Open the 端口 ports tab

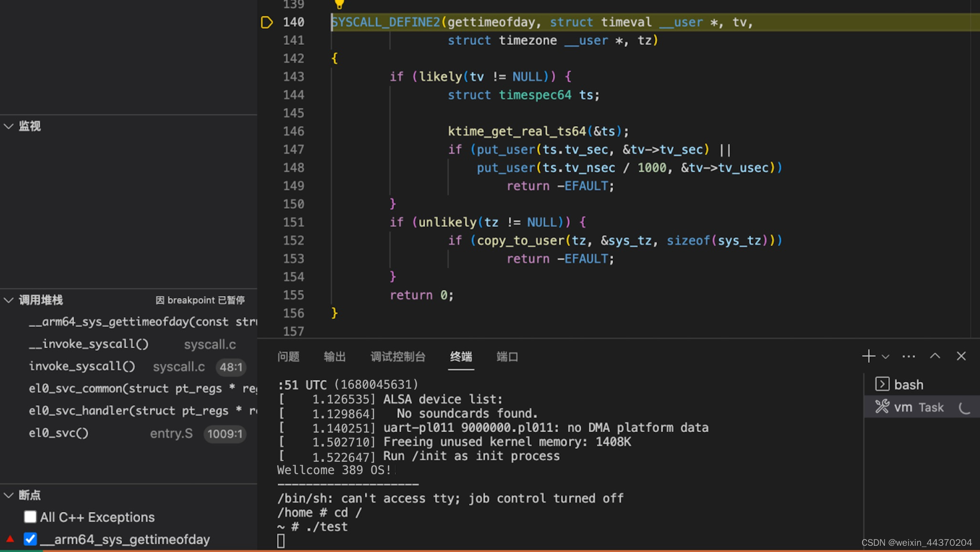click(x=507, y=357)
